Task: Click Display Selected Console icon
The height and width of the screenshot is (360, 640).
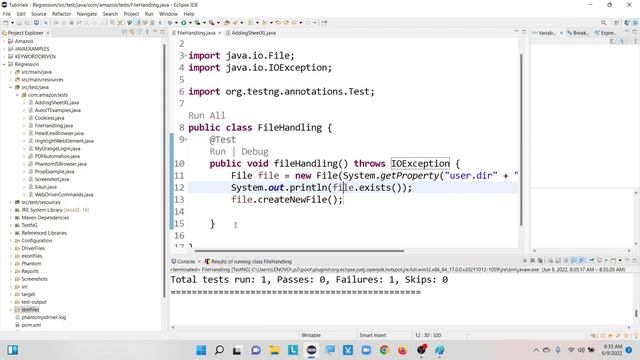Action: click(600, 260)
